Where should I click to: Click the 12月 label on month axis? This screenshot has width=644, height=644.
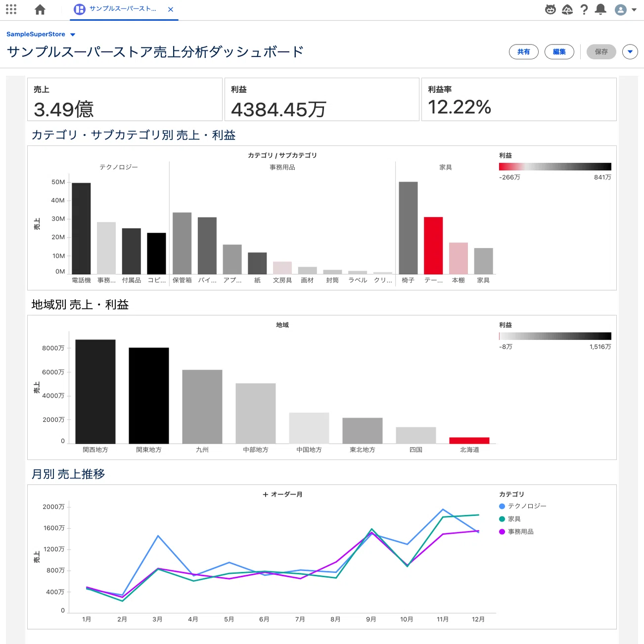pyautogui.click(x=478, y=619)
